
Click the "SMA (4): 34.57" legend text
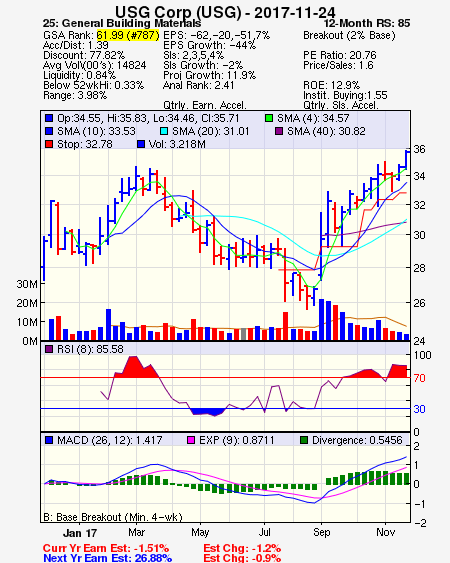[x=313, y=118]
